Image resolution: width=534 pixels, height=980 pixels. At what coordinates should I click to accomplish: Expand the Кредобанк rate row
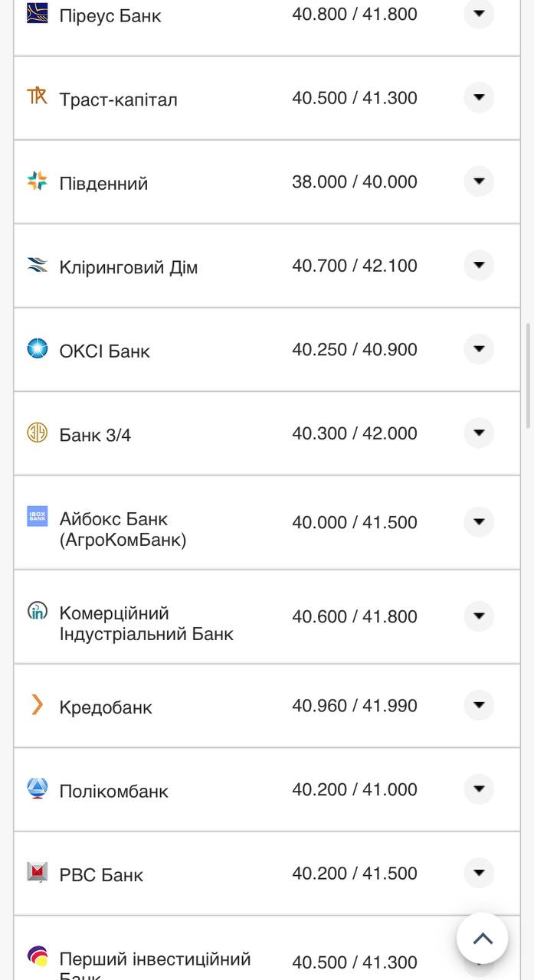point(478,706)
